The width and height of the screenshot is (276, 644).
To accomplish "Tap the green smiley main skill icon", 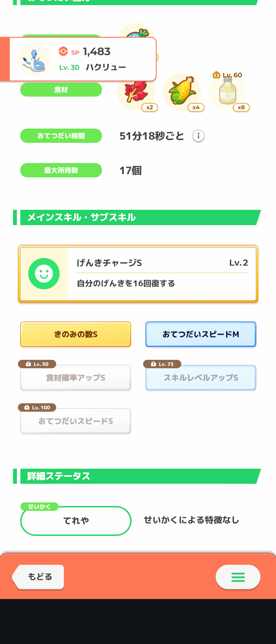I will 44,274.
